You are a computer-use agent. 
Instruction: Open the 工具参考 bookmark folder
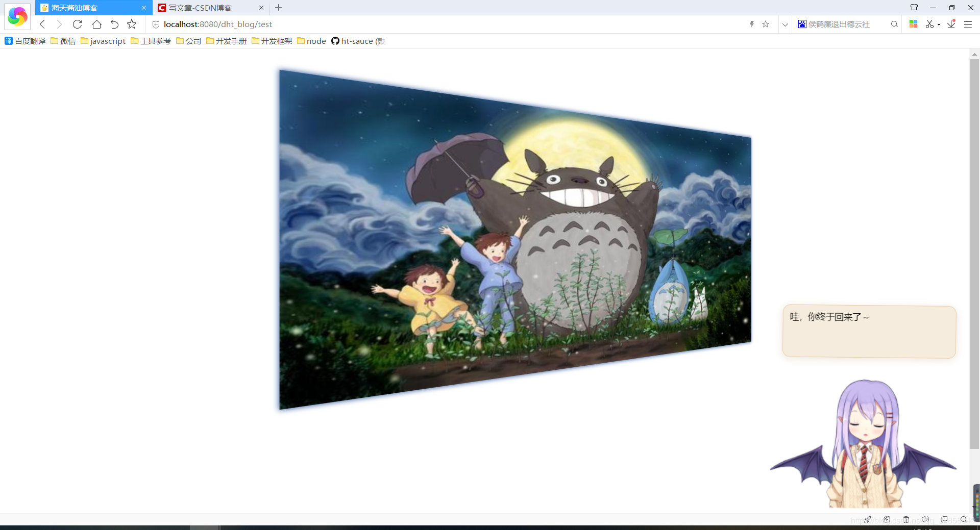click(x=151, y=41)
